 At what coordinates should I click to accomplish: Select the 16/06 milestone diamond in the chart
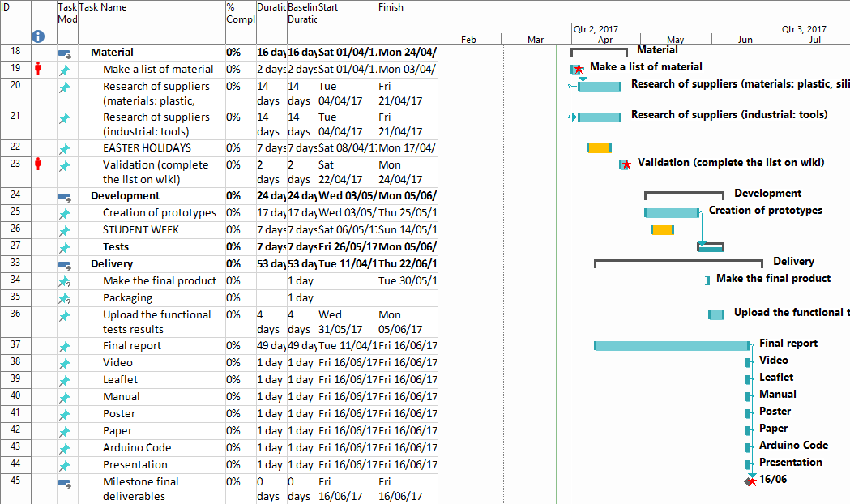[749, 481]
